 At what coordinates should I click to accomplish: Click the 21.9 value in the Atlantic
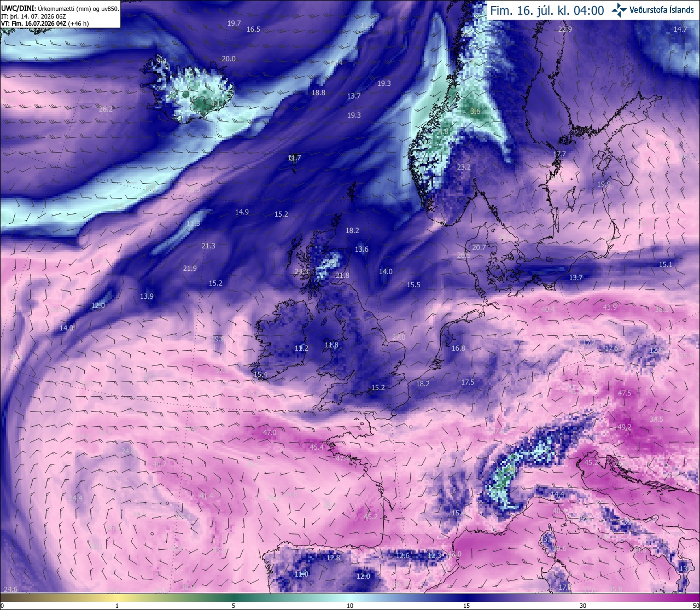coord(190,268)
